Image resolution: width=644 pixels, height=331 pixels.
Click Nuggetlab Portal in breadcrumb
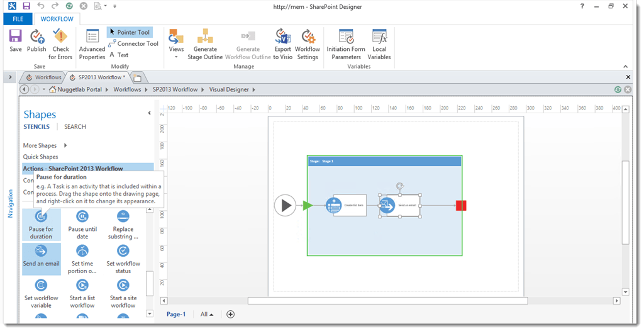79,89
